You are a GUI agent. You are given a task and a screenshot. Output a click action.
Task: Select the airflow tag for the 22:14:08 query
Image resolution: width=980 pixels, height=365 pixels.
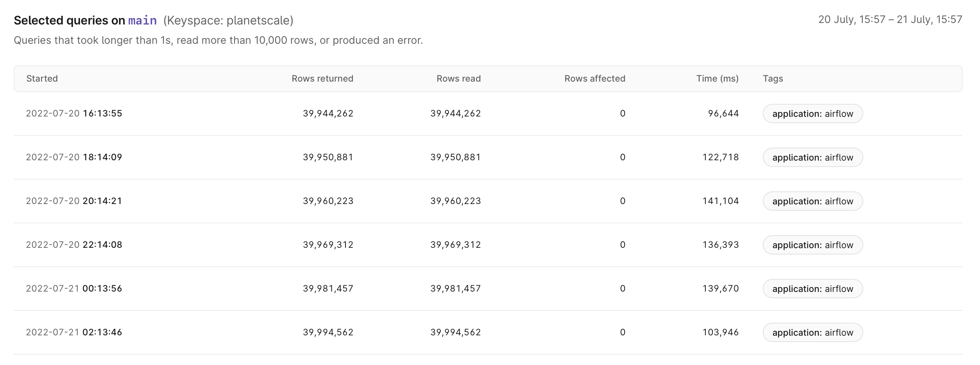point(812,245)
